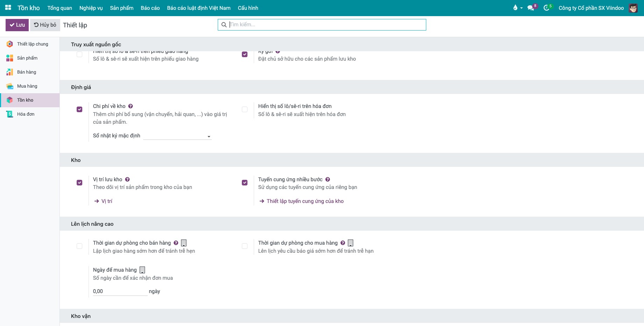Open the apps grid menu icon
Image resolution: width=644 pixels, height=326 pixels.
point(8,8)
